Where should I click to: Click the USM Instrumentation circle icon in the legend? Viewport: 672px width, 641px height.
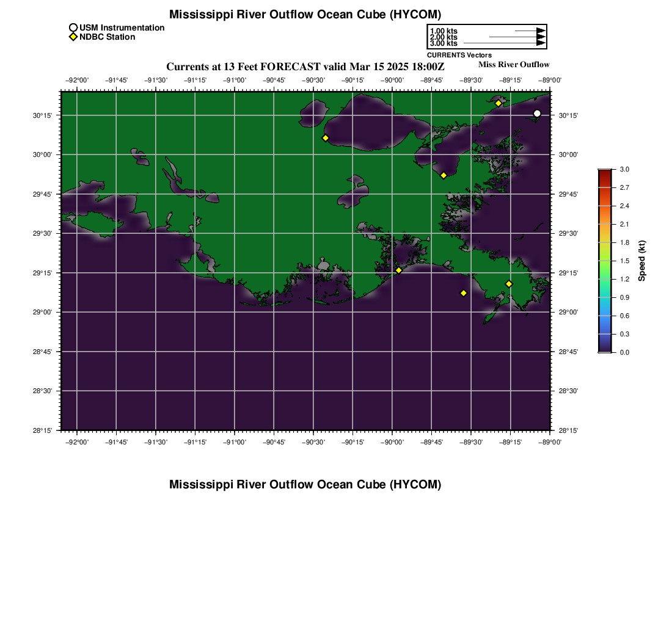click(x=73, y=28)
